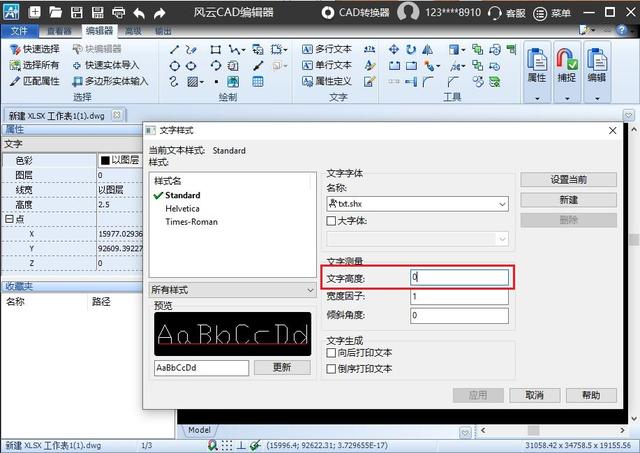Undo the last action with arrow icon
640x453 pixels.
(x=139, y=13)
